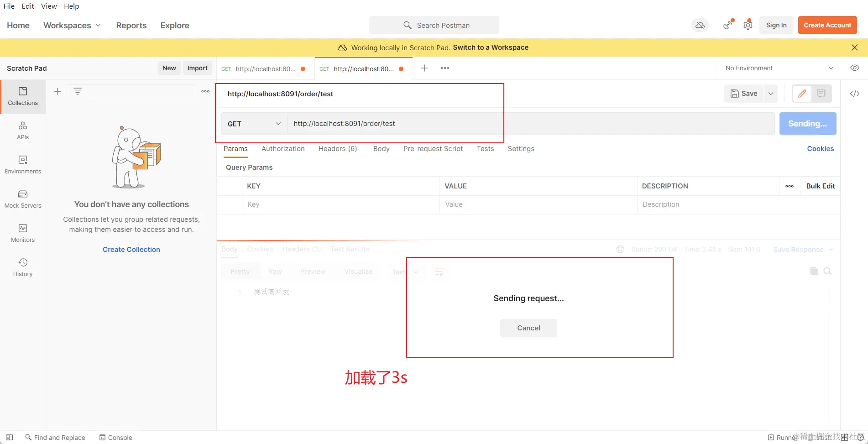Open the GET method dropdown
The height and width of the screenshot is (444, 868).
254,124
